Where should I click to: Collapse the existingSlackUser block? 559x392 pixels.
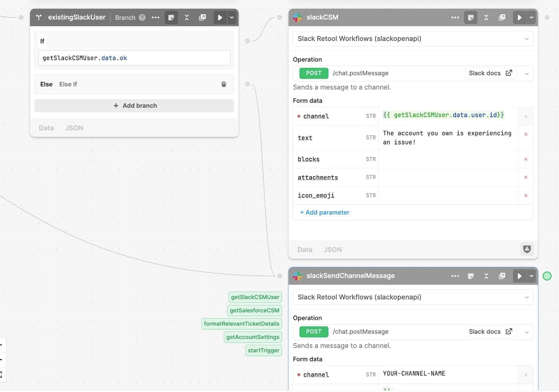pos(186,17)
